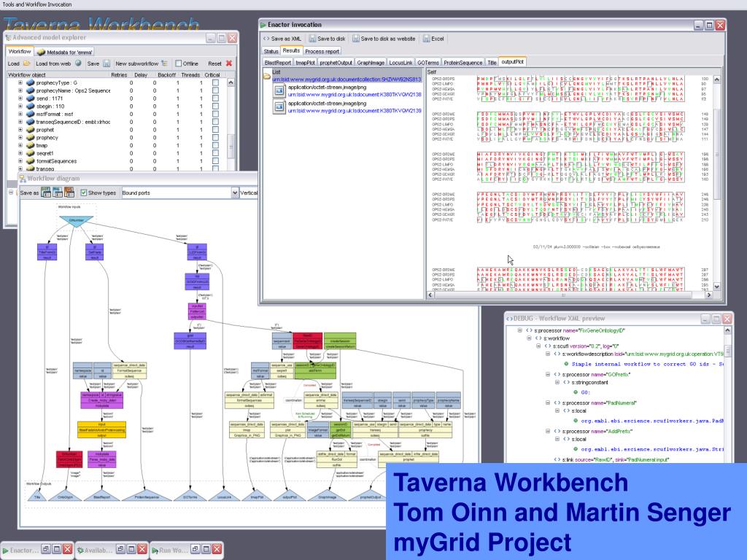This screenshot has height=560, width=747.
Task: Click the List folder icon in results tree
Action: 267,75
